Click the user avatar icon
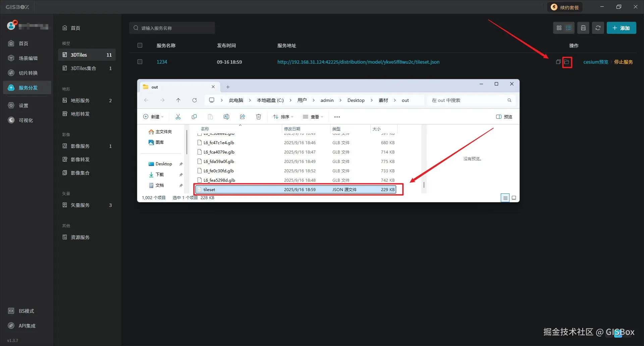Screen dimensions: 644x346 click(11, 25)
